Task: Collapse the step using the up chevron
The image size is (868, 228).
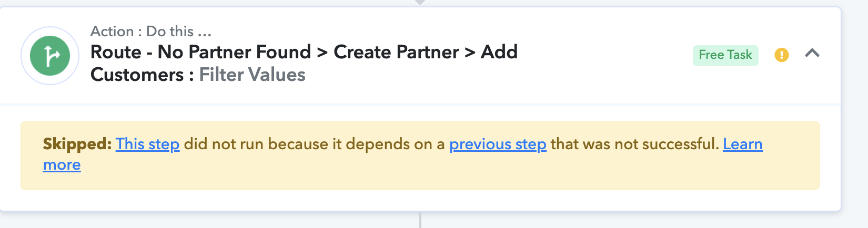Action: pos(812,53)
